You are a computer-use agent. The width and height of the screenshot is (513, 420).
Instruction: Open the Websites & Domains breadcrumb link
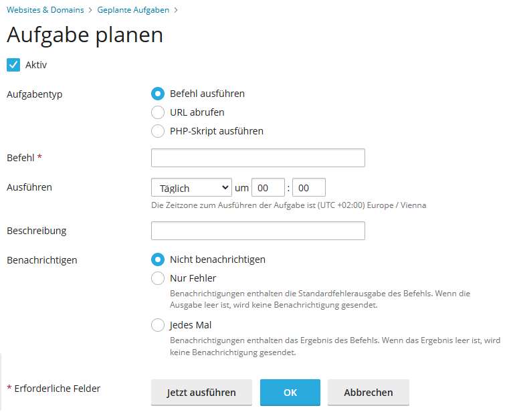[45, 10]
